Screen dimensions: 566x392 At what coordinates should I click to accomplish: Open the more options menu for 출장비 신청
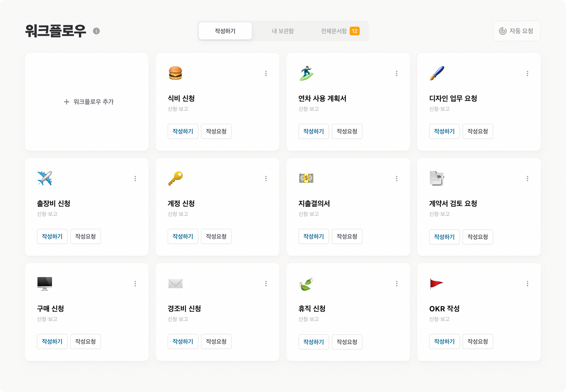coord(135,178)
